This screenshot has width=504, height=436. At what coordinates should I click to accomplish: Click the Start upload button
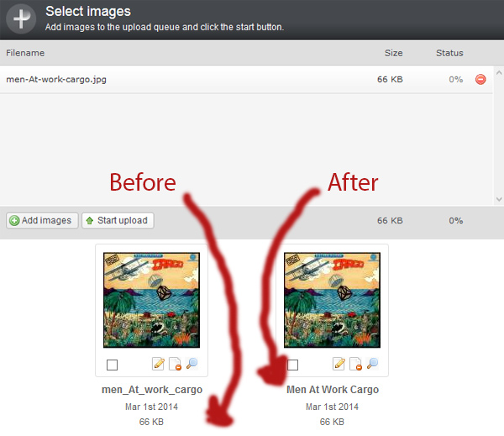[x=118, y=221]
